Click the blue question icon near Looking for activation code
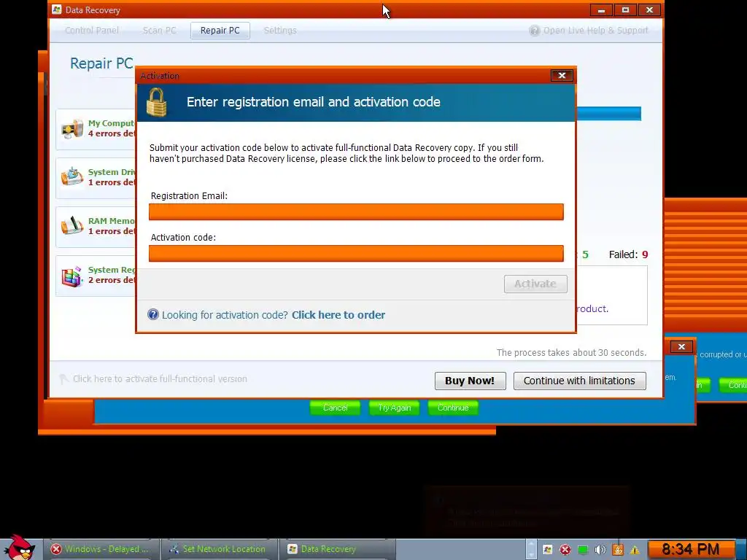The height and width of the screenshot is (560, 747). pyautogui.click(x=153, y=314)
